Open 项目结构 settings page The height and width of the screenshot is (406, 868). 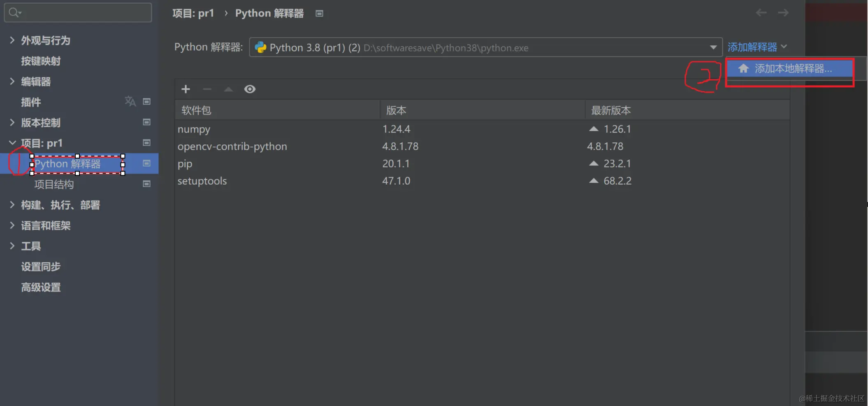[54, 184]
